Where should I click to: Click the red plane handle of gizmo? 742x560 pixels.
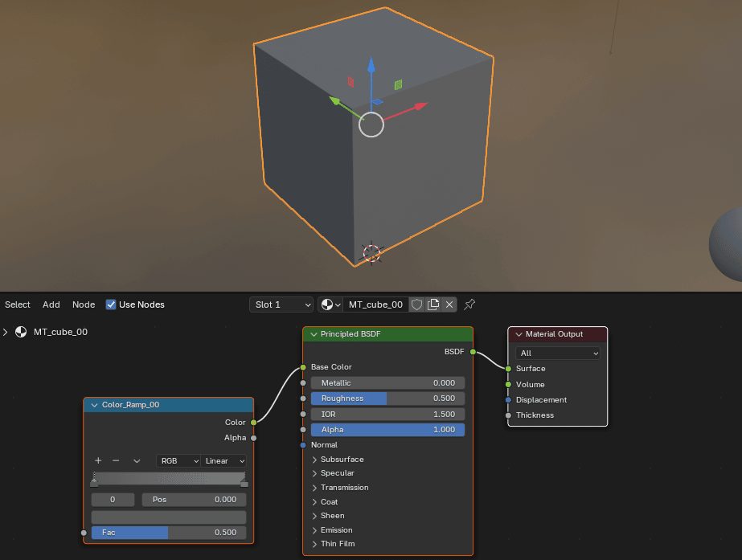tap(351, 82)
